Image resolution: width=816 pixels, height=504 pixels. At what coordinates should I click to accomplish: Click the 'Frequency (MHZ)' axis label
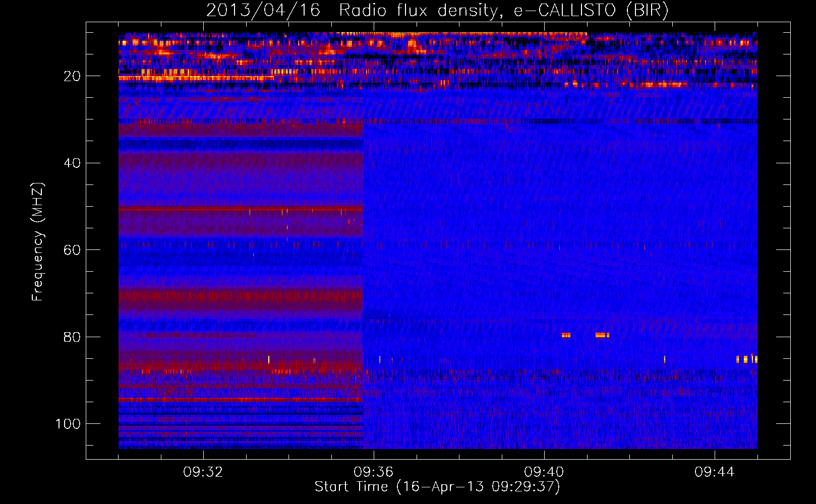38,242
